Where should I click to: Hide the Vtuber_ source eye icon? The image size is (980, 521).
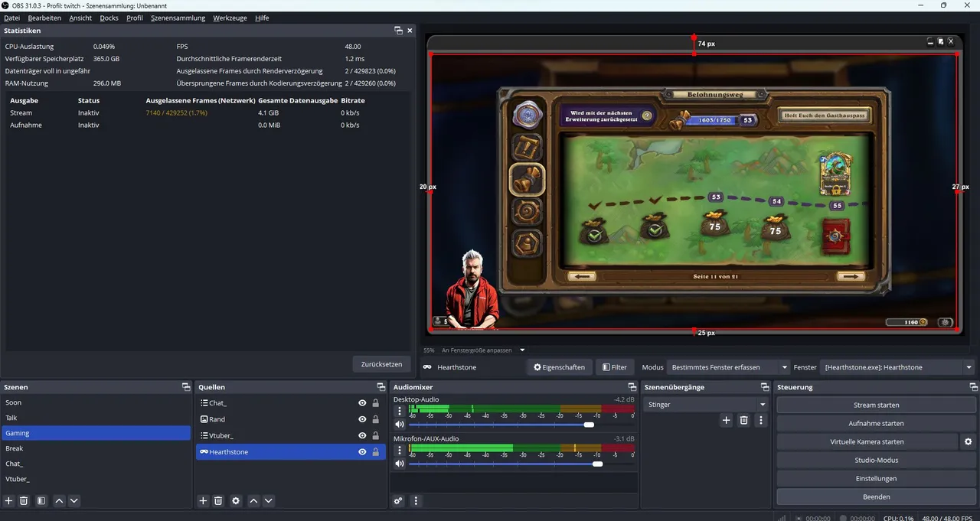tap(362, 435)
